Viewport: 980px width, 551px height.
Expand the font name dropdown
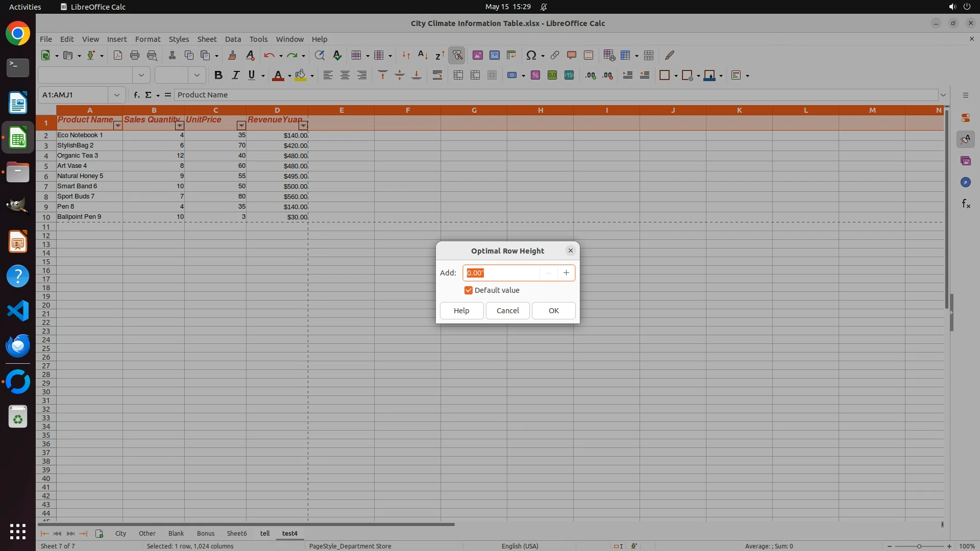pyautogui.click(x=141, y=76)
